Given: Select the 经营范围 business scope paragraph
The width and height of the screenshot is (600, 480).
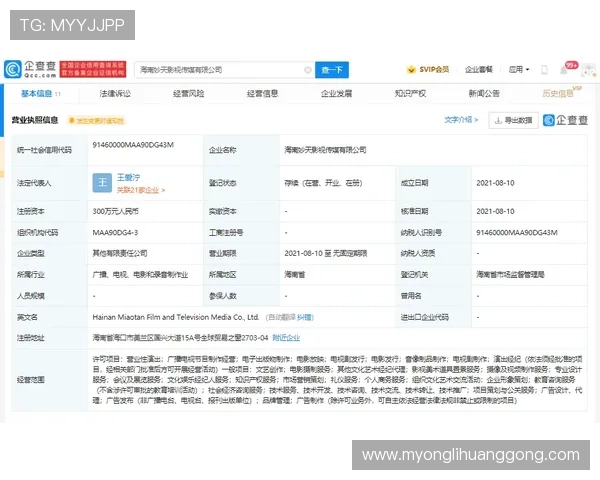Looking at the screenshot, I should (x=338, y=380).
